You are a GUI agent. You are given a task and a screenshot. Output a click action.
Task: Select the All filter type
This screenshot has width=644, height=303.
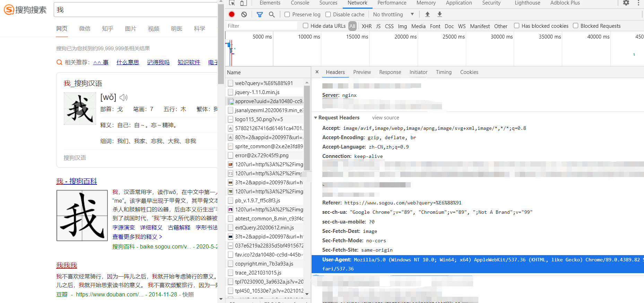(352, 26)
